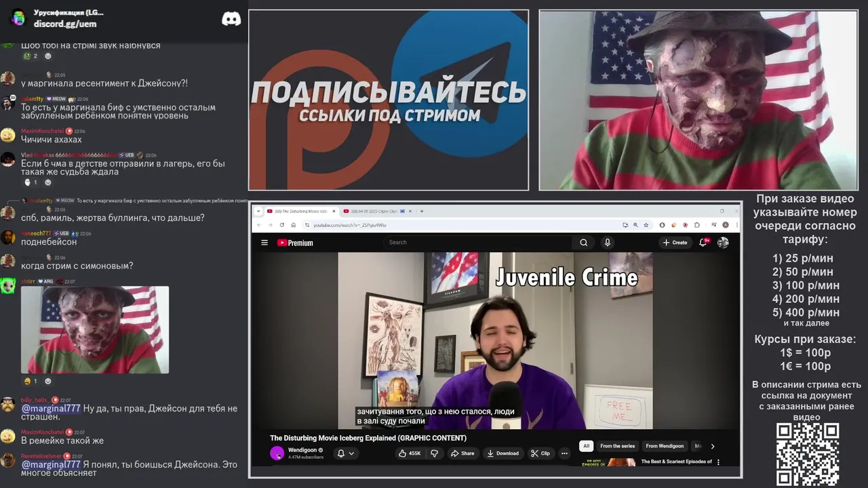Screen dimensions: 868x488
Task: Click the Share button
Action: click(x=462, y=453)
